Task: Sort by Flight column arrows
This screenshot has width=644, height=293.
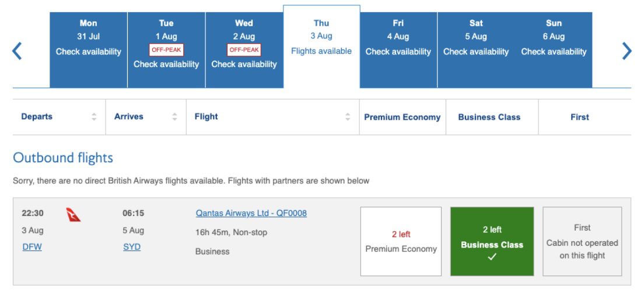Action: click(x=348, y=117)
